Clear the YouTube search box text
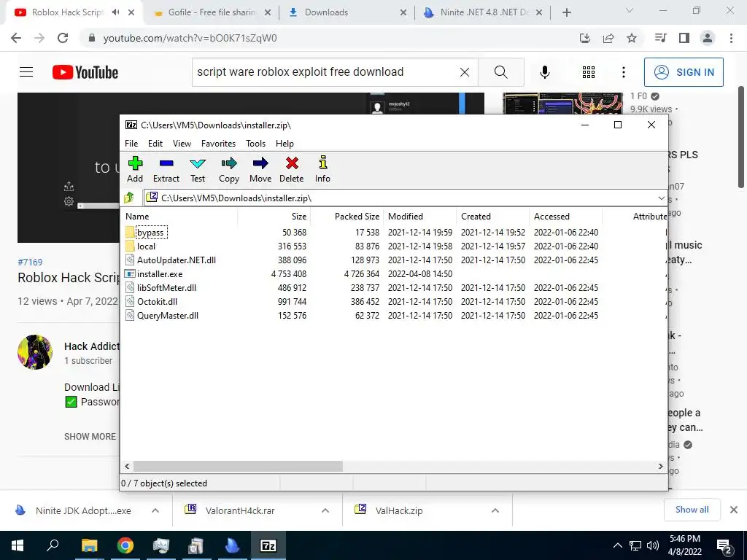Image resolution: width=747 pixels, height=560 pixels. coord(465,72)
